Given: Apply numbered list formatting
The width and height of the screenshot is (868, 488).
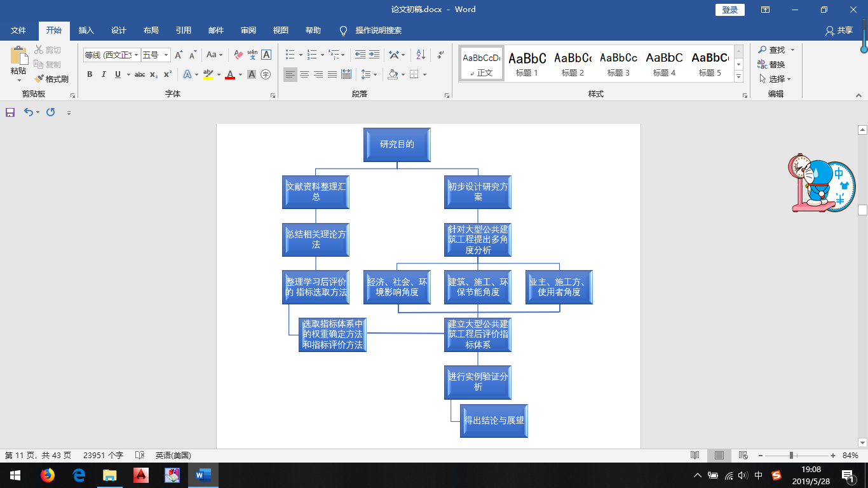Looking at the screenshot, I should coord(312,55).
